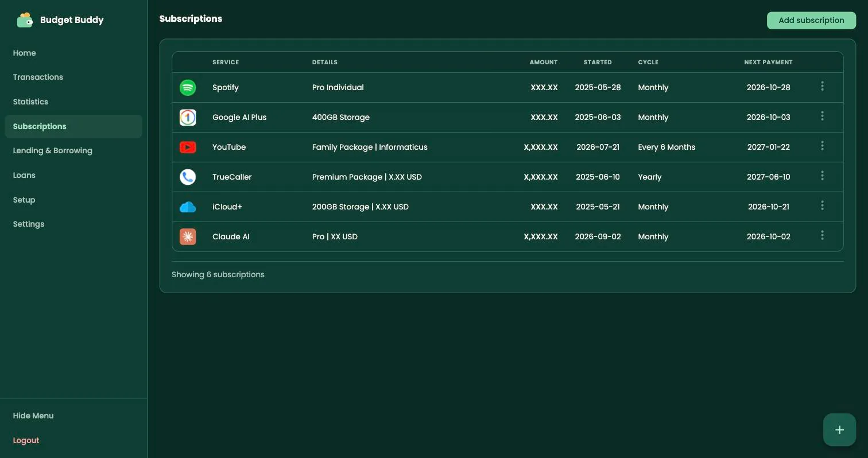
Task: Click next payment date 2027-01-22
Action: click(768, 147)
